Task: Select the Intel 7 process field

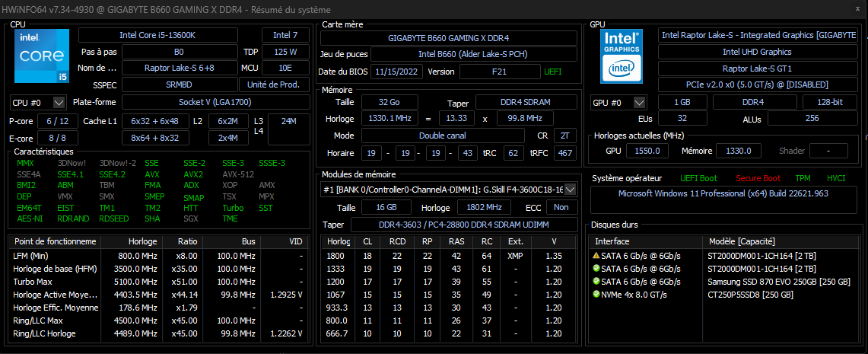Action: 285,36
